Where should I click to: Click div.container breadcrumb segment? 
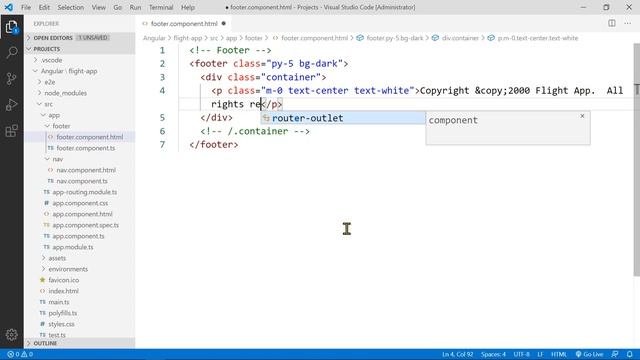[x=460, y=38]
